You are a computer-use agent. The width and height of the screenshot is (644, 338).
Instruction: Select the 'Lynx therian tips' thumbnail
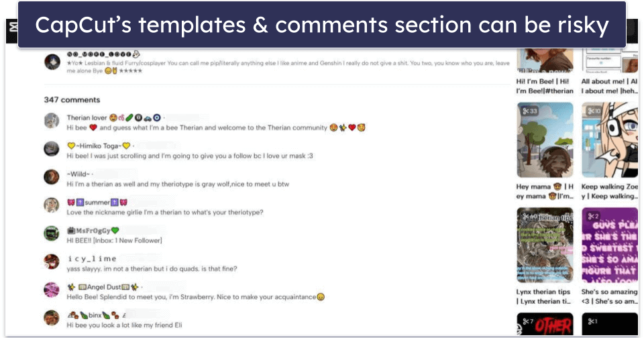[545, 244]
